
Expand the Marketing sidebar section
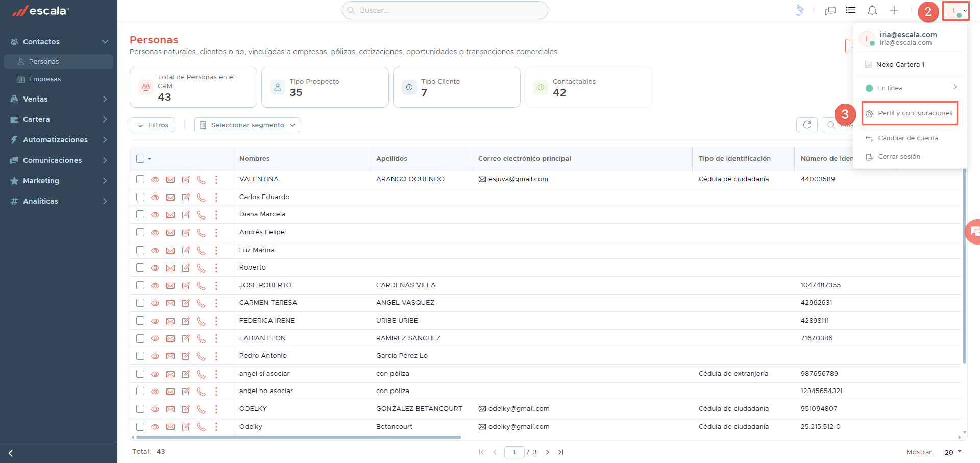(59, 181)
